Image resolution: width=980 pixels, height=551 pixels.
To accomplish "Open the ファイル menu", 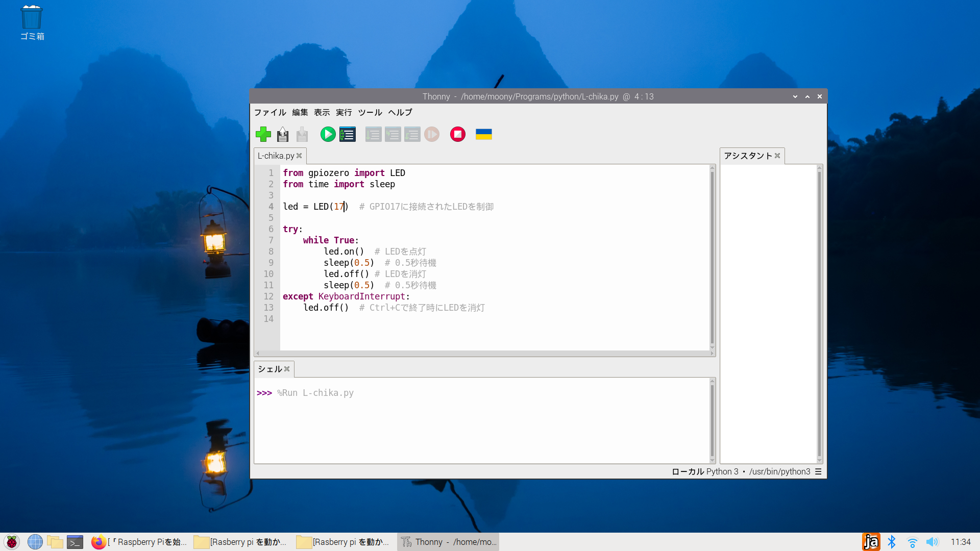I will [x=269, y=112].
